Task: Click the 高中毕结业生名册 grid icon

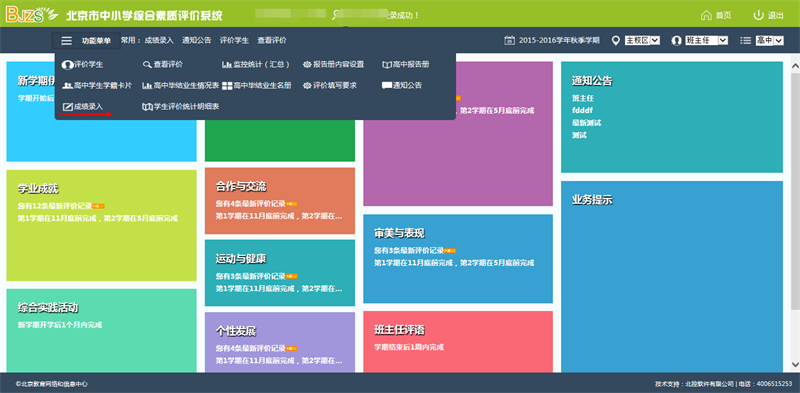Action: tap(227, 86)
